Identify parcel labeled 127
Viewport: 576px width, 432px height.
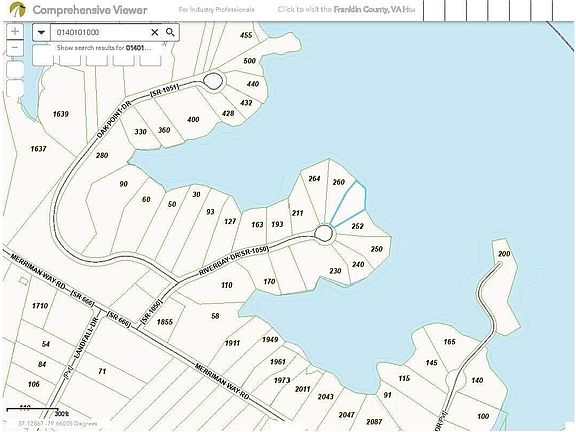click(x=230, y=221)
